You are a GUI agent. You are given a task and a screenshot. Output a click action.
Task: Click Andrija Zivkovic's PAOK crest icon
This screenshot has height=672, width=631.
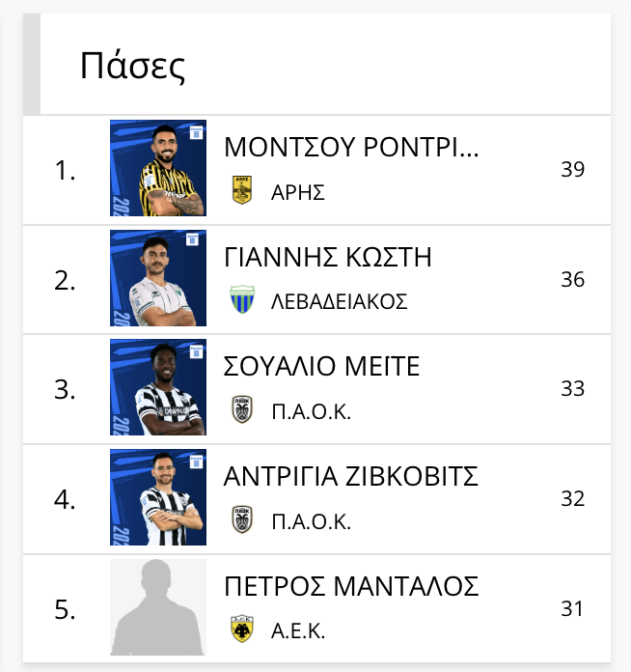(x=241, y=520)
